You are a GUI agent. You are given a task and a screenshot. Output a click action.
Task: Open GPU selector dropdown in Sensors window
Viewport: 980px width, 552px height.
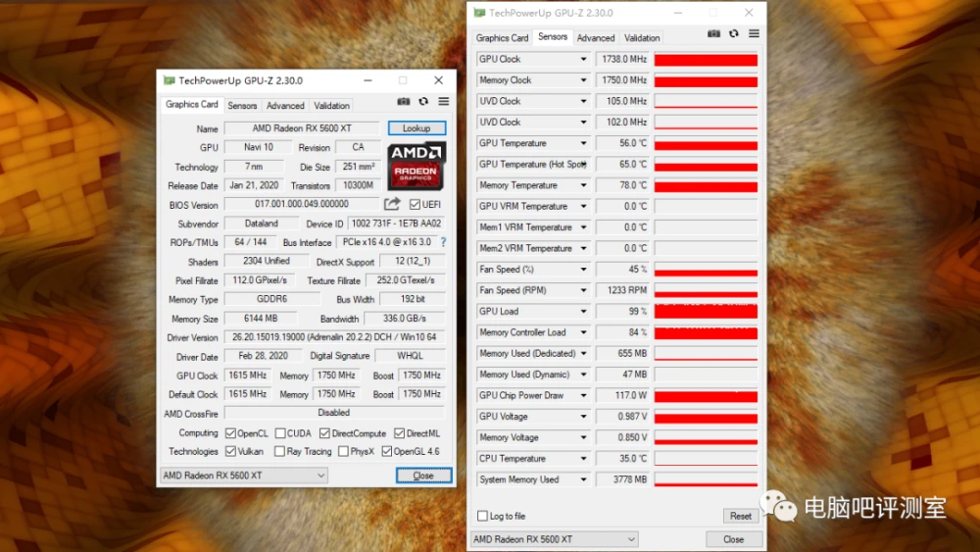click(555, 539)
